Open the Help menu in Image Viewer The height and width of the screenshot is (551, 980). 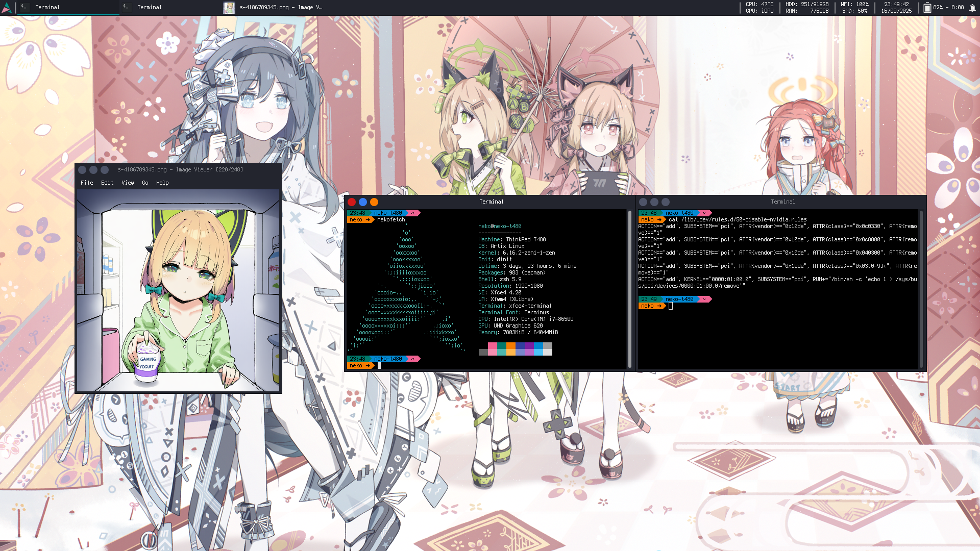click(x=162, y=183)
